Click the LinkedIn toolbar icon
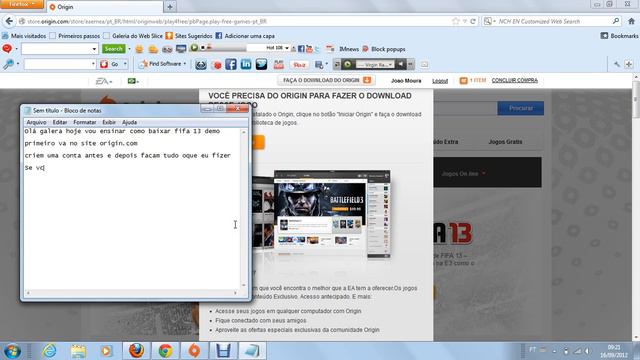This screenshot has width=640, height=360. [246, 64]
